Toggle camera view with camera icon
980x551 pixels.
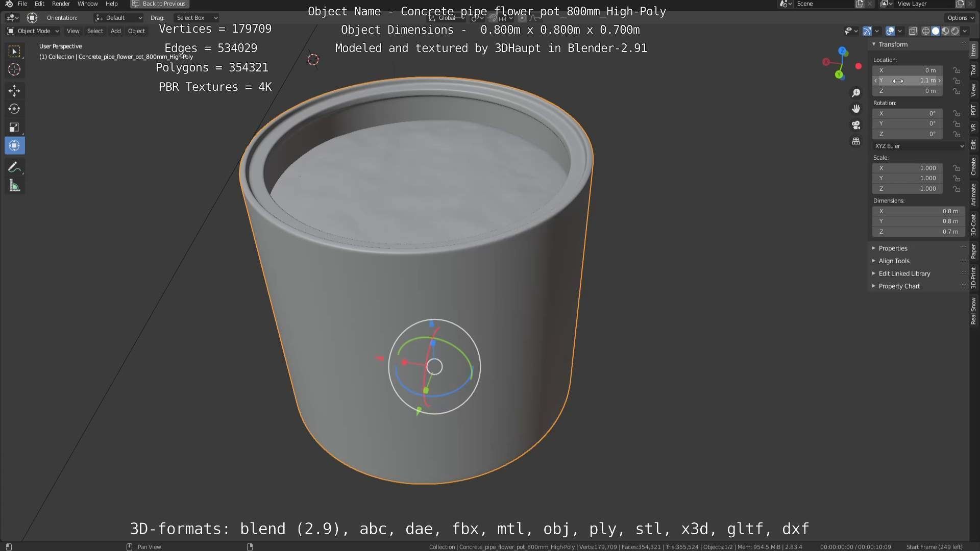(x=856, y=125)
